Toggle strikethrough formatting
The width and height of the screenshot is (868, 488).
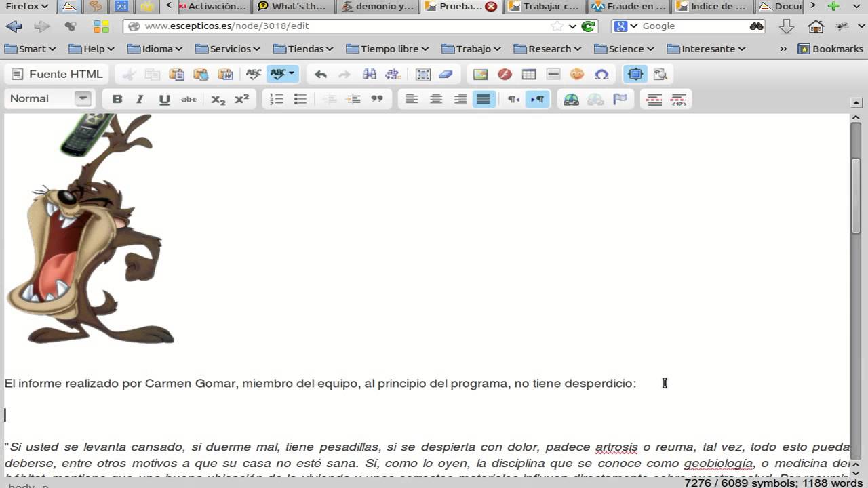tap(189, 99)
